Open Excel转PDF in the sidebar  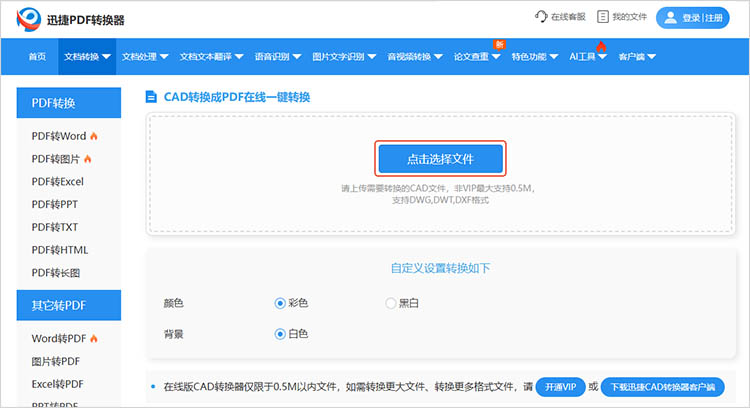pos(57,384)
